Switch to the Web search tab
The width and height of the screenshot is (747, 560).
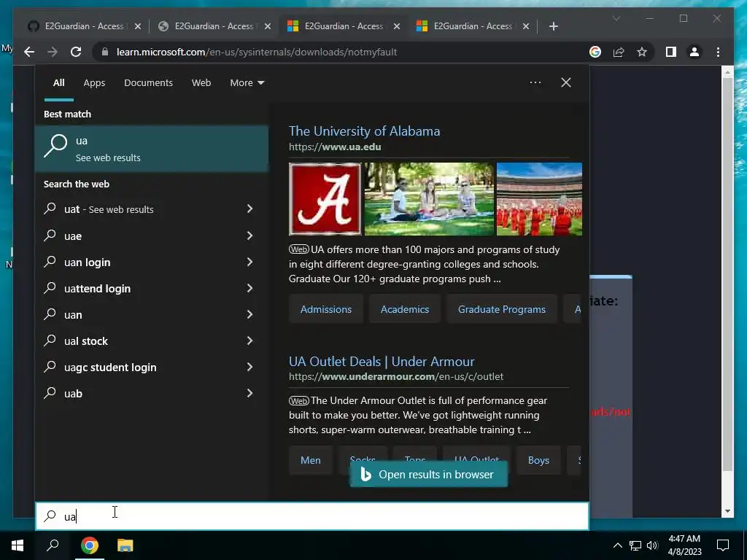(201, 83)
